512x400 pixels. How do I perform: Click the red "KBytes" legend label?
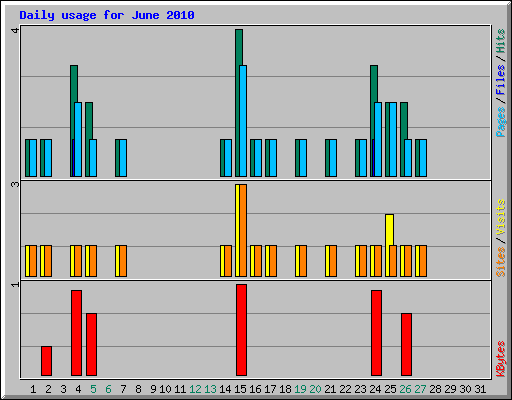tap(500, 359)
